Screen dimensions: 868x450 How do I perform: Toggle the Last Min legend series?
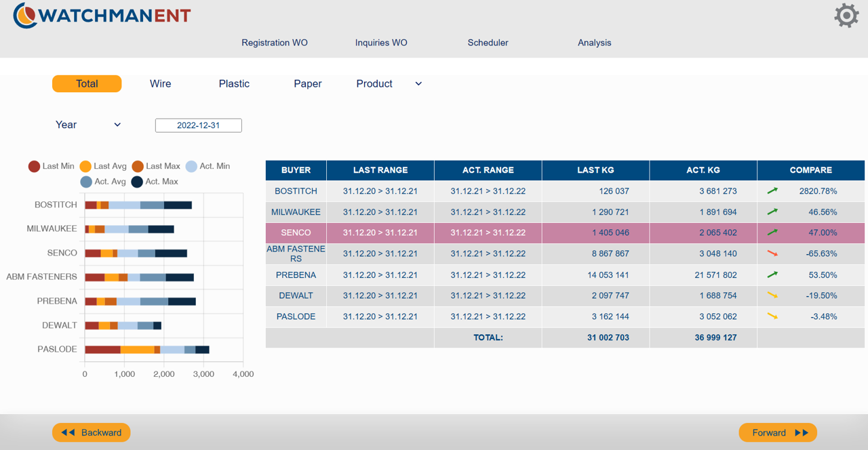[52, 166]
